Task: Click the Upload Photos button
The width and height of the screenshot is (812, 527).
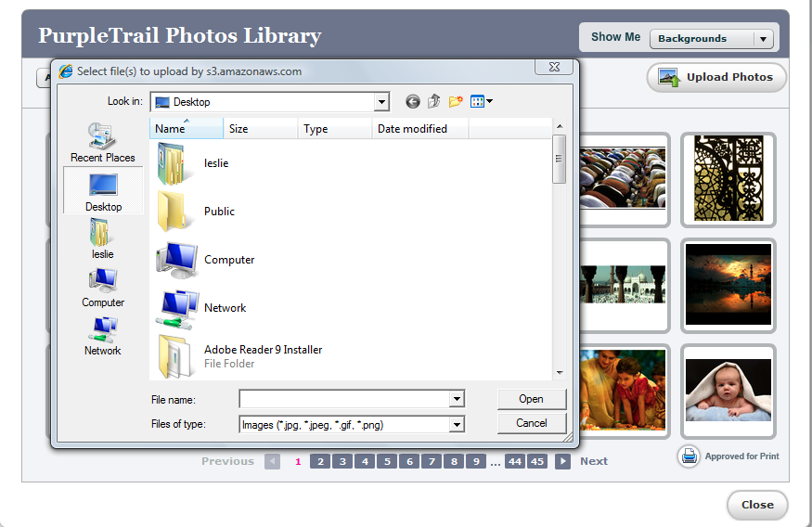Action: 716,78
